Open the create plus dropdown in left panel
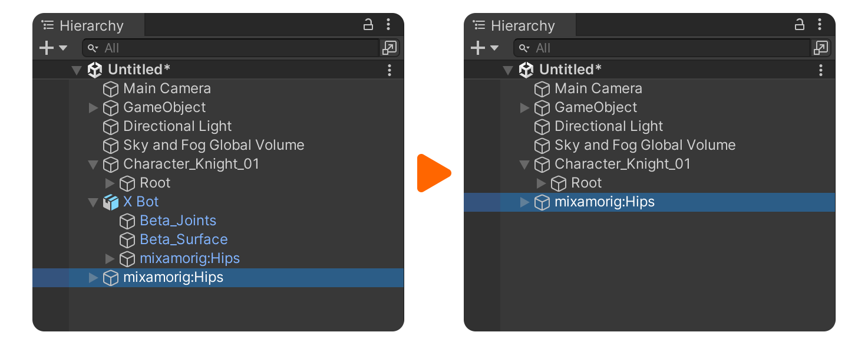 (53, 48)
